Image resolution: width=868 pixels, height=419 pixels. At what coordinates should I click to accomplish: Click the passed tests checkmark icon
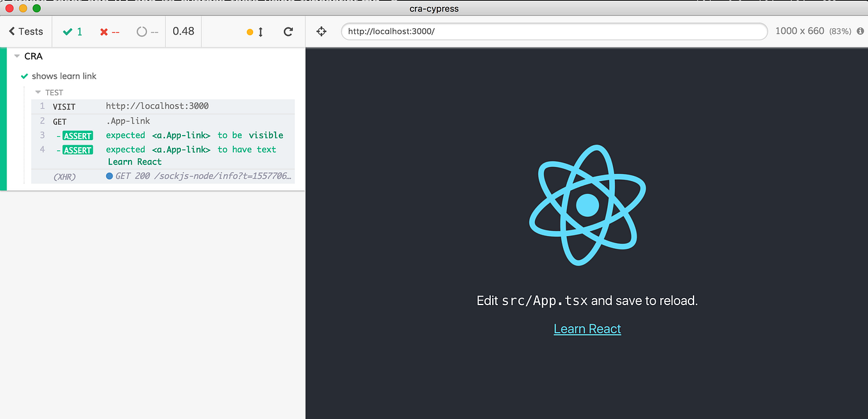(x=66, y=31)
